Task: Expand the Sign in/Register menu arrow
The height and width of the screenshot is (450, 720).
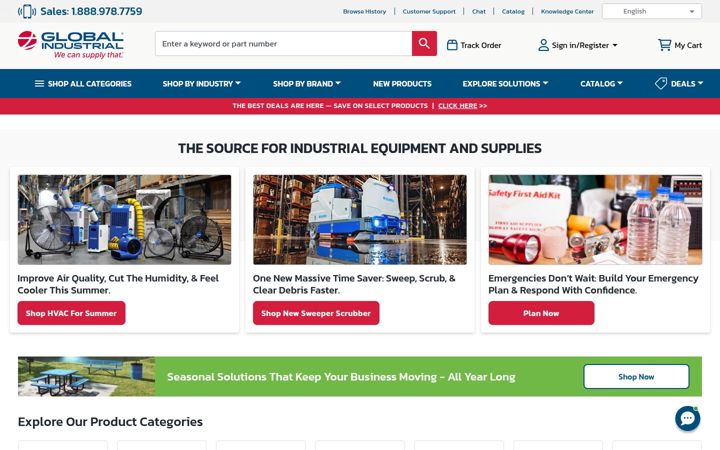Action: [x=615, y=45]
